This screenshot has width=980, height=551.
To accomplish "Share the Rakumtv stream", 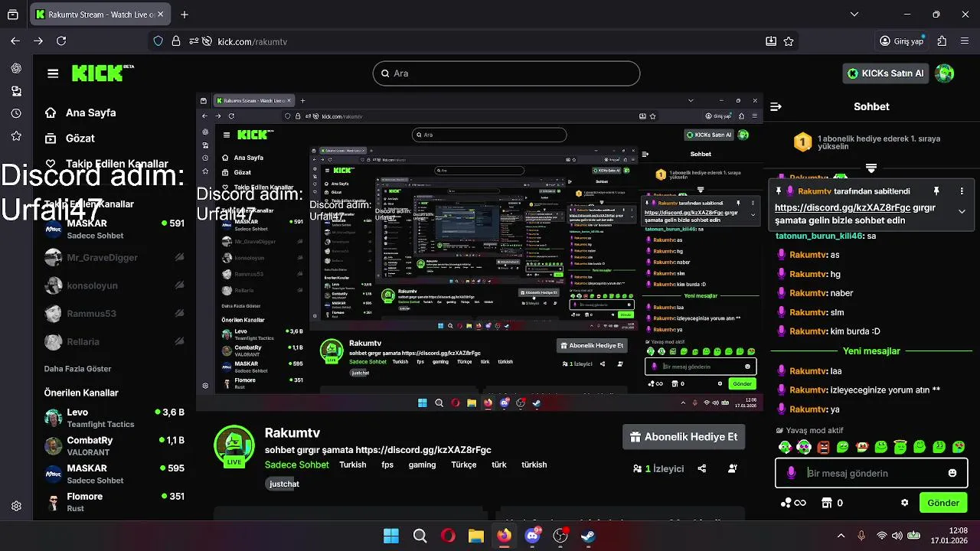I will point(702,468).
